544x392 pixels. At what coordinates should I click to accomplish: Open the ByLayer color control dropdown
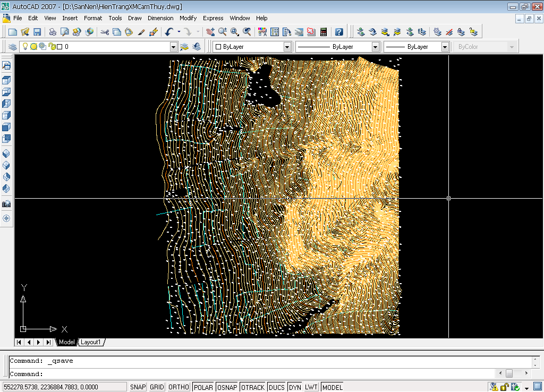click(x=287, y=47)
